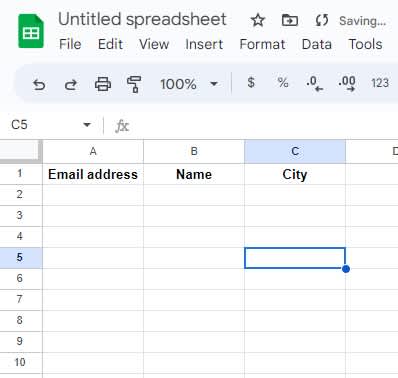Open the Google Sheets home icon

click(x=31, y=31)
